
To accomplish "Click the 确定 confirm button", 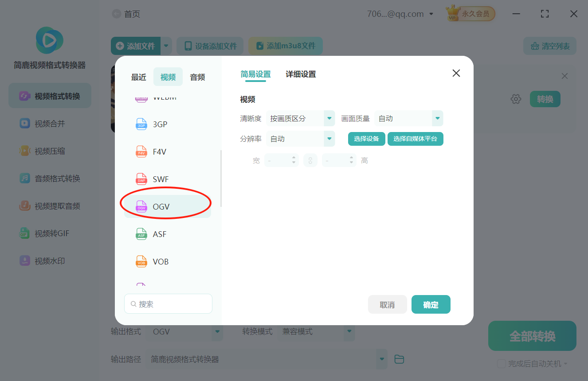I will (431, 304).
